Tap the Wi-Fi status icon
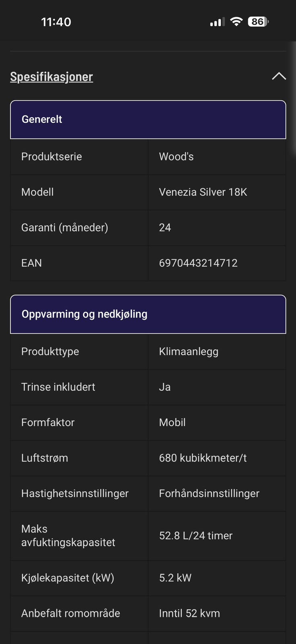The image size is (296, 644). coord(236,22)
